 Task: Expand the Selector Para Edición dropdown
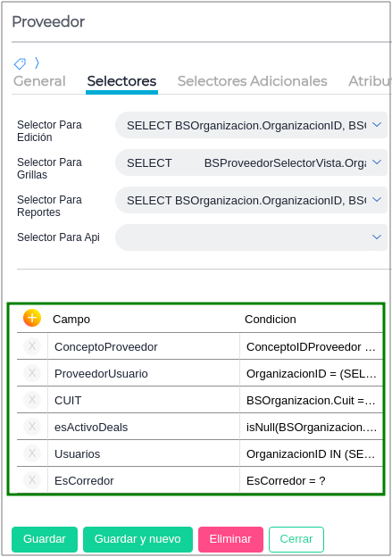pos(377,125)
